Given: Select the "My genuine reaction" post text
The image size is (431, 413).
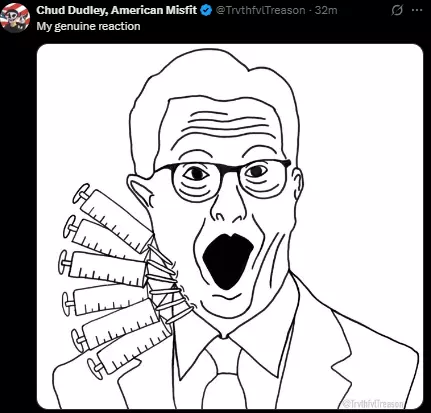Looking at the screenshot, I should (x=88, y=26).
